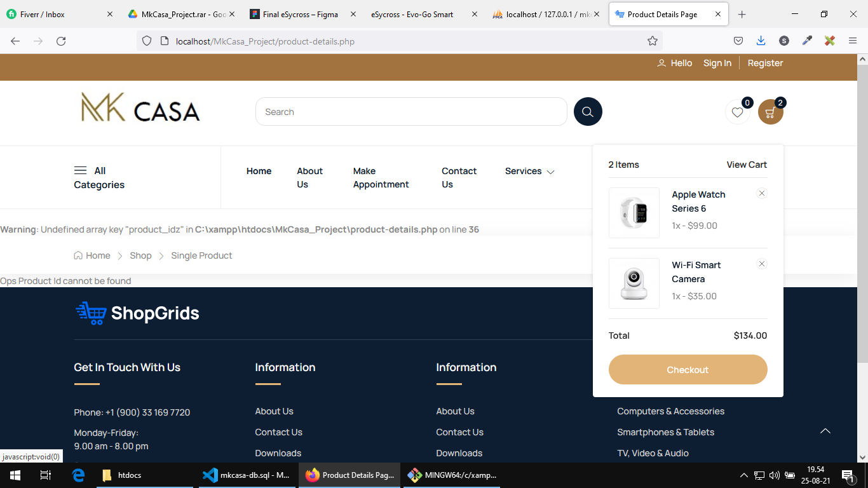This screenshot has width=868, height=488.
Task: Open Firefox application hamburger menu
Action: tap(852, 41)
